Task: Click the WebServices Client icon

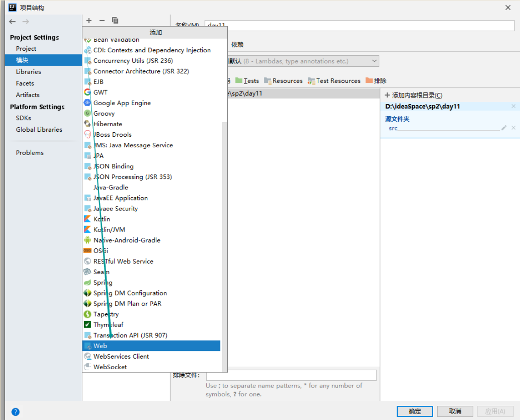Action: click(x=87, y=356)
